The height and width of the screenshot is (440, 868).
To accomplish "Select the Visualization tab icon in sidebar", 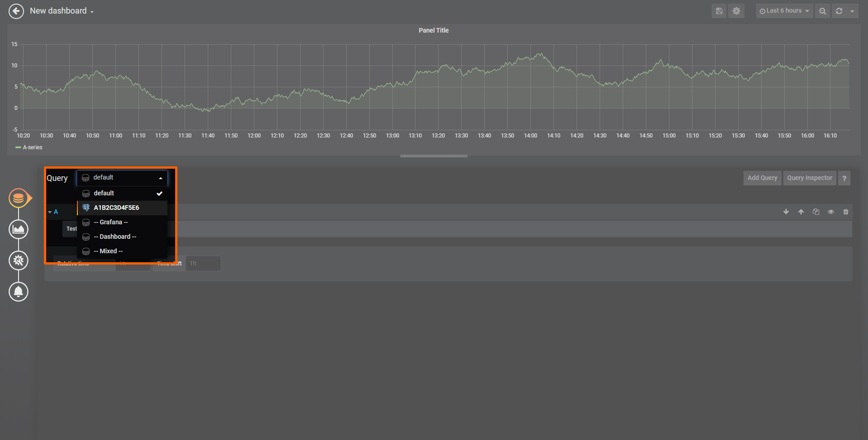I will (x=19, y=229).
